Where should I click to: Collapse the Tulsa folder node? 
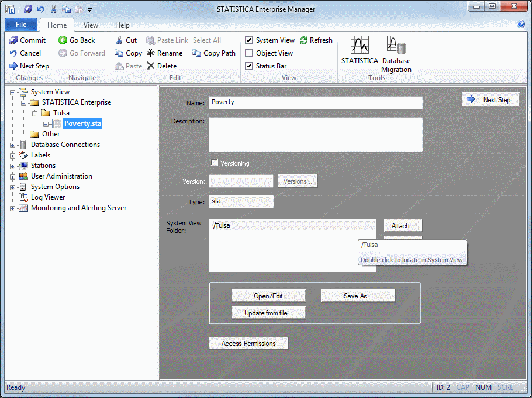click(36, 113)
